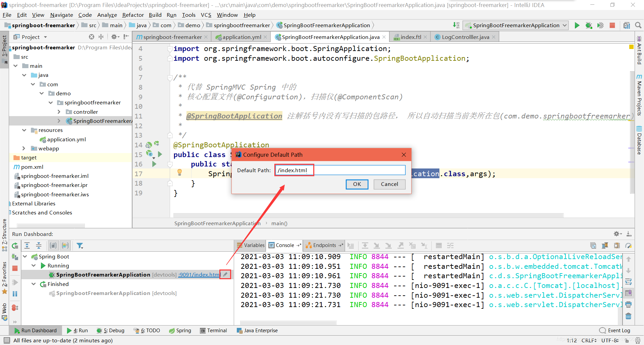Open the Run Dashboard filter
The width and height of the screenshot is (644, 345).
coord(80,246)
